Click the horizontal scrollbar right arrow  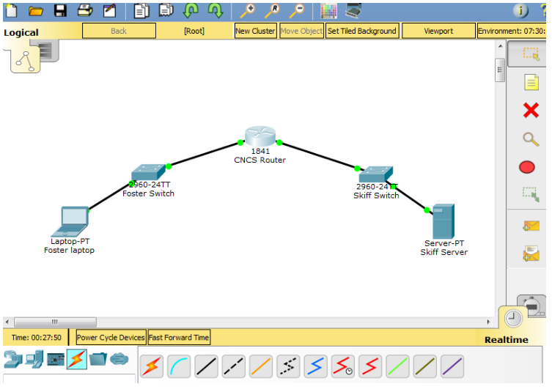(489, 322)
